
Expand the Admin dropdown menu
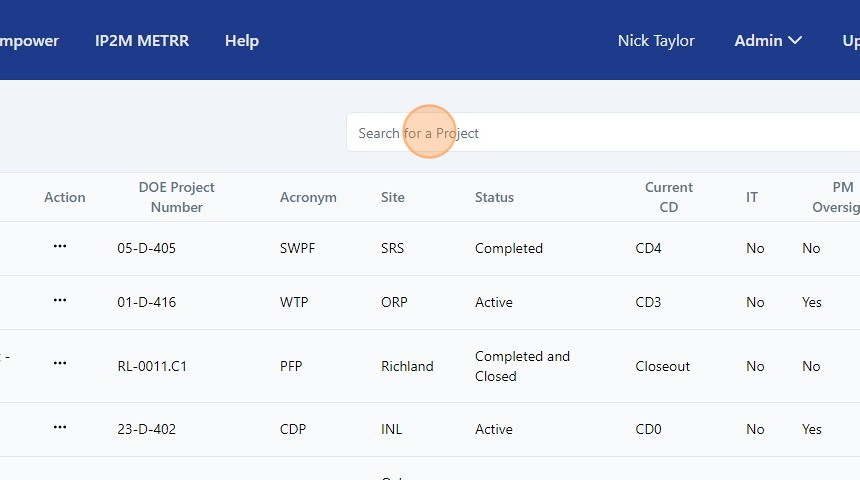tap(768, 41)
